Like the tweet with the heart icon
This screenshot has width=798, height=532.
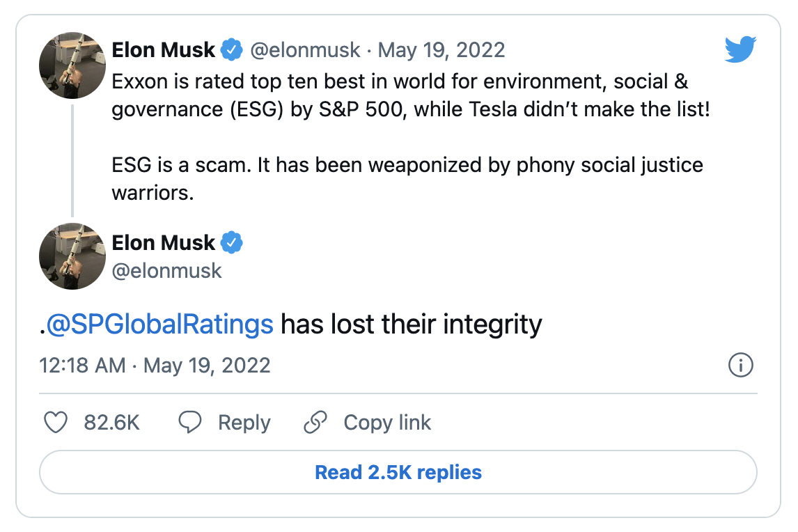pos(56,423)
